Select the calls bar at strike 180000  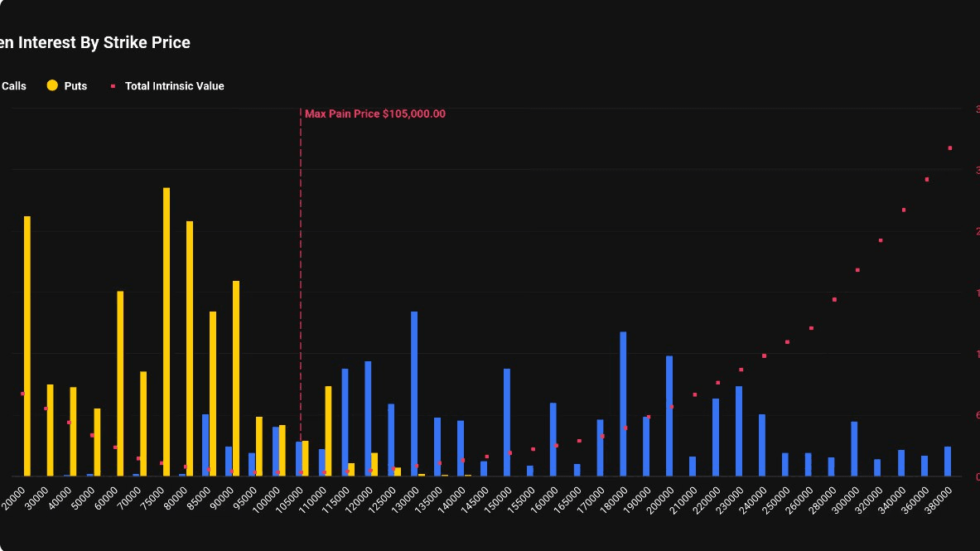click(623, 404)
